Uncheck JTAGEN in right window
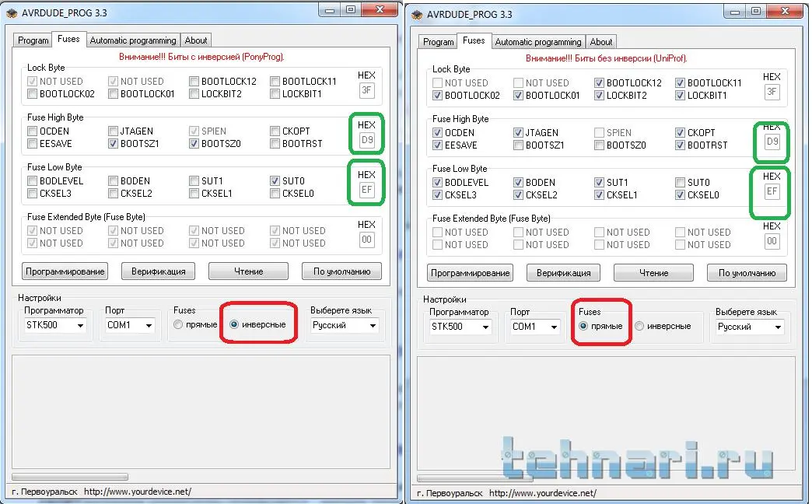The width and height of the screenshot is (812, 504). [518, 132]
